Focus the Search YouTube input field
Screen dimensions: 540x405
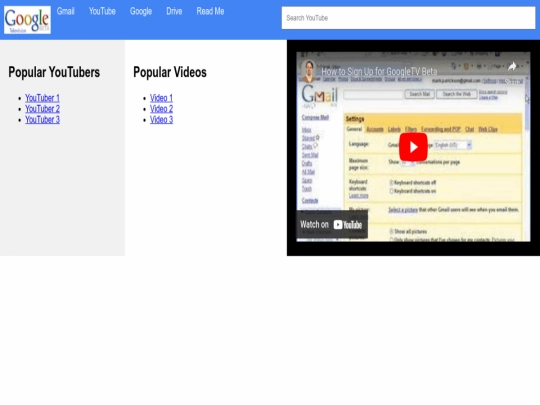(x=408, y=18)
